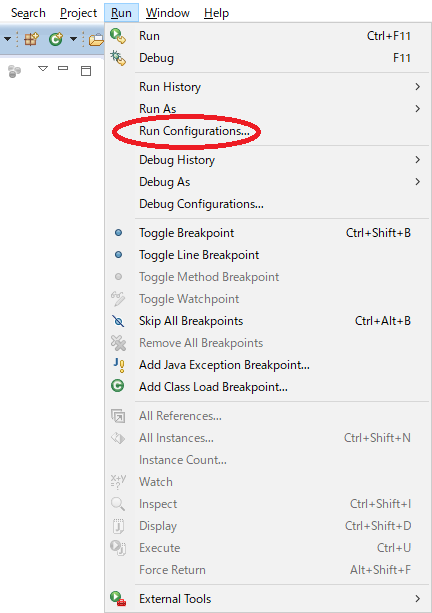Click the Debug bug icon in menu
Screen dimensions: 432x613
pos(118,58)
